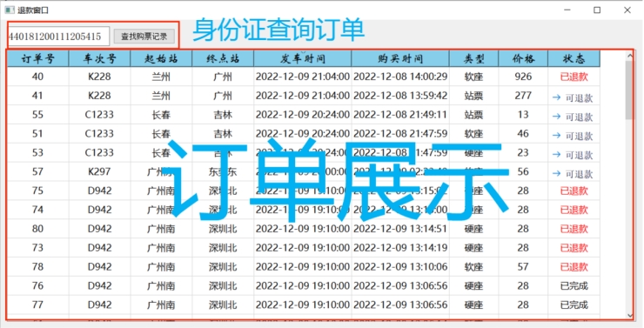Select 已退款 status of order 40
The height and width of the screenshot is (328, 644).
[574, 77]
